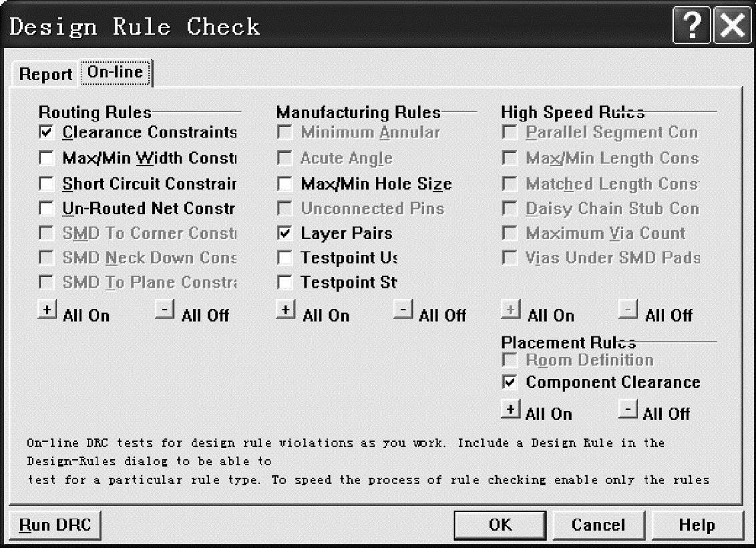Toggle the Maximum Via Count checkbox

[x=510, y=233]
